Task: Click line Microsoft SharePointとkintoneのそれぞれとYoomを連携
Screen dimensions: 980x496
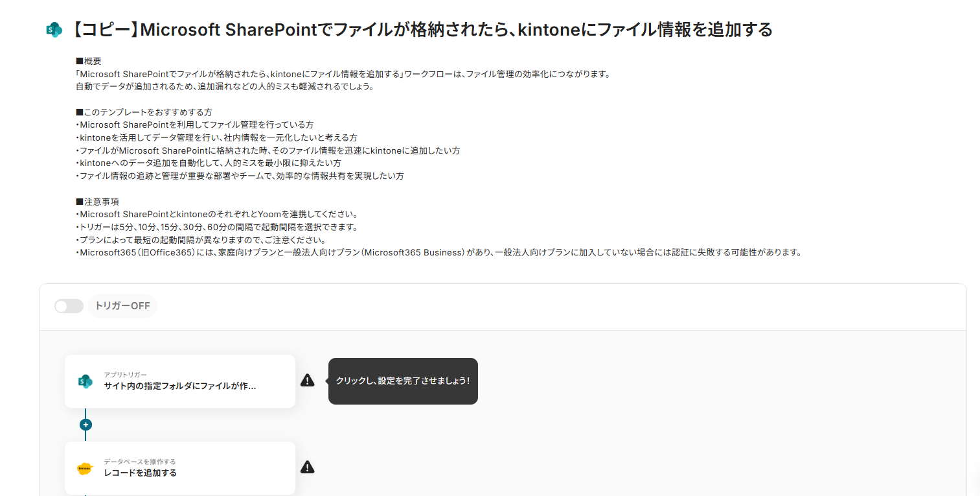Action: click(x=217, y=215)
